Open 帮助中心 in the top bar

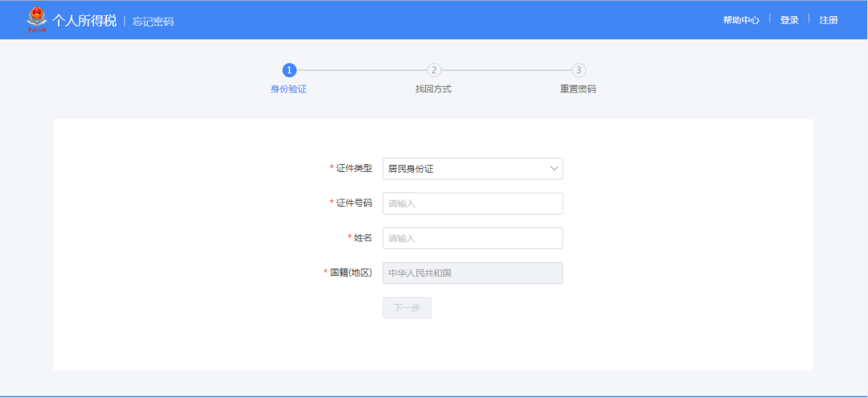tap(740, 20)
